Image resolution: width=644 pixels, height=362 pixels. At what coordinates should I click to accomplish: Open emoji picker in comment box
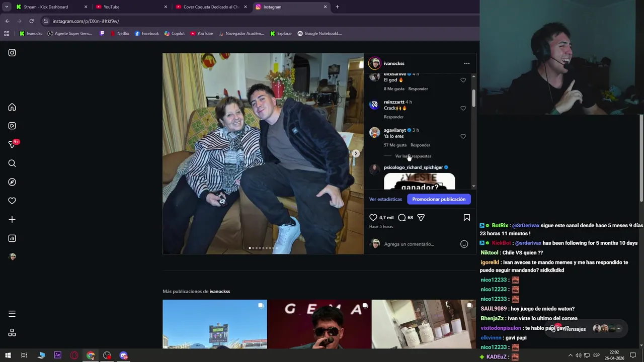pos(464,244)
